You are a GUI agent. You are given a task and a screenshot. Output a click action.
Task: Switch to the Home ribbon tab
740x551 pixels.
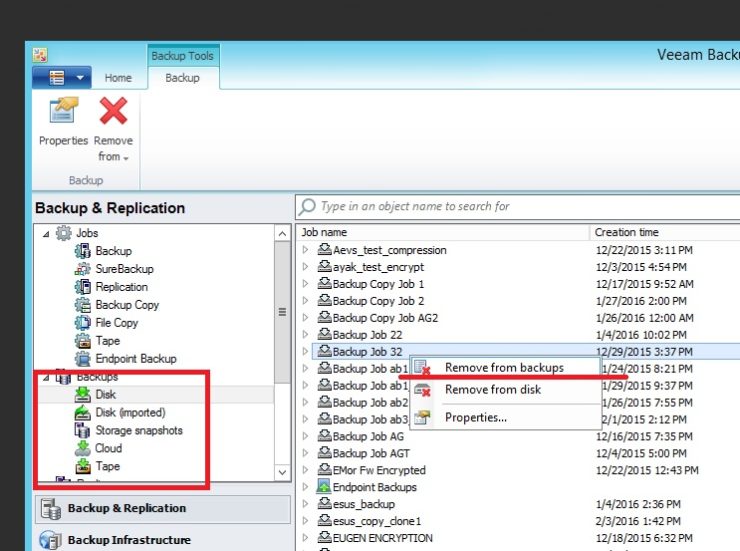pos(118,78)
